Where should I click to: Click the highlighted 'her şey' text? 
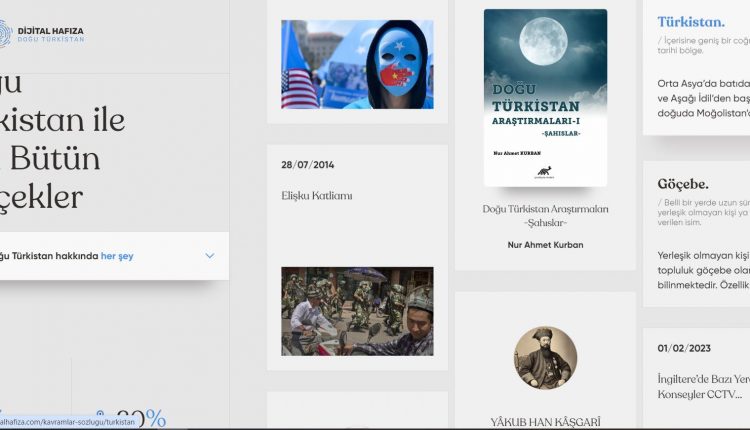pyautogui.click(x=117, y=256)
